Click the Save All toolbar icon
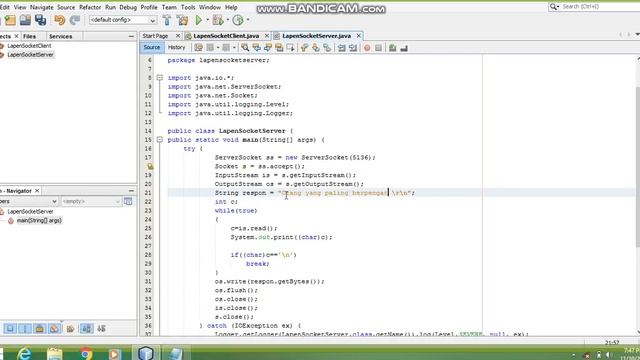Viewport: 640px width, 360px height. [x=40, y=20]
